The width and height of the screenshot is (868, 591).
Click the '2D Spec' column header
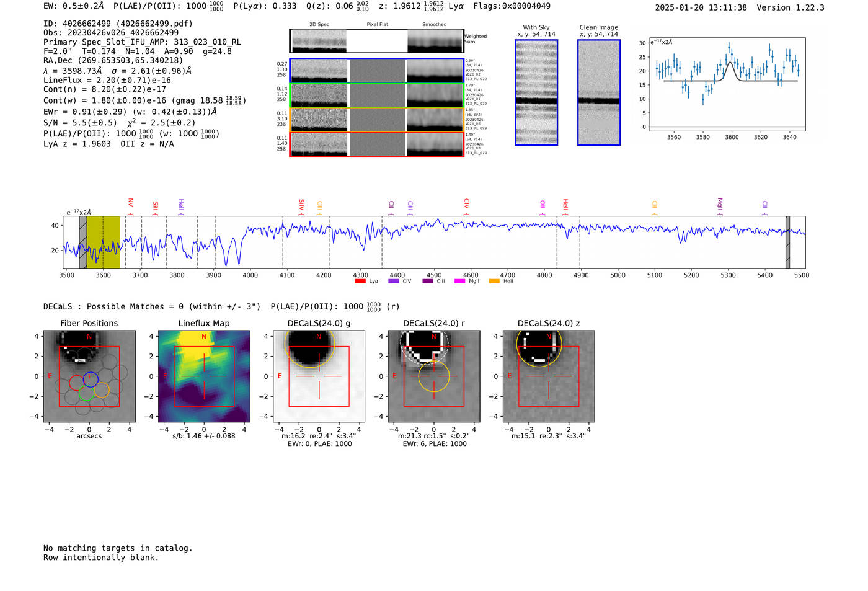coord(319,25)
